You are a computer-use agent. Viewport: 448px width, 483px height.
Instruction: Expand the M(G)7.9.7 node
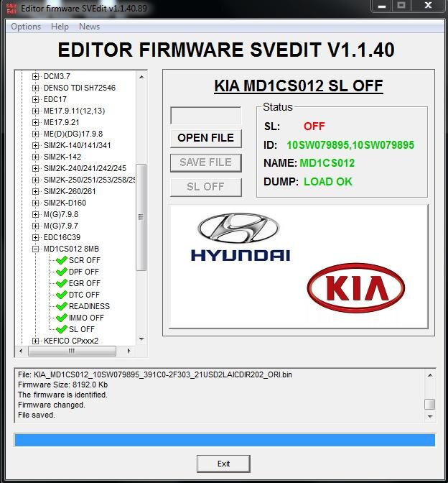coord(35,226)
